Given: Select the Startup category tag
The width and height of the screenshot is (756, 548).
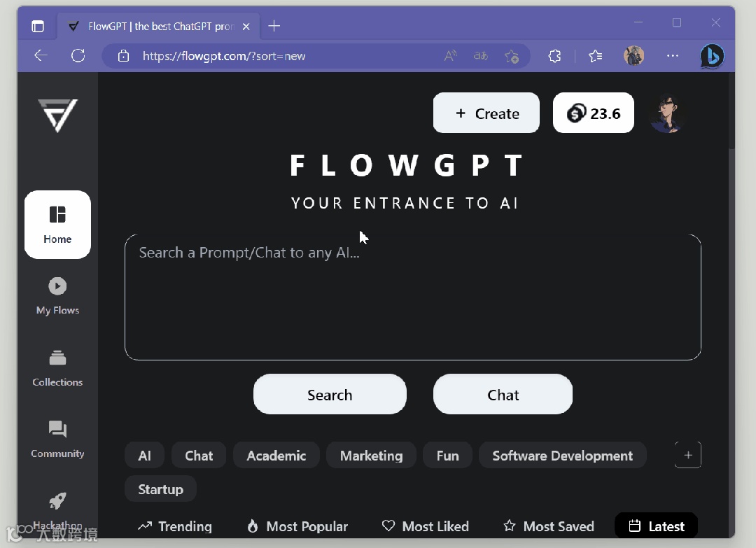Looking at the screenshot, I should pyautogui.click(x=160, y=489).
